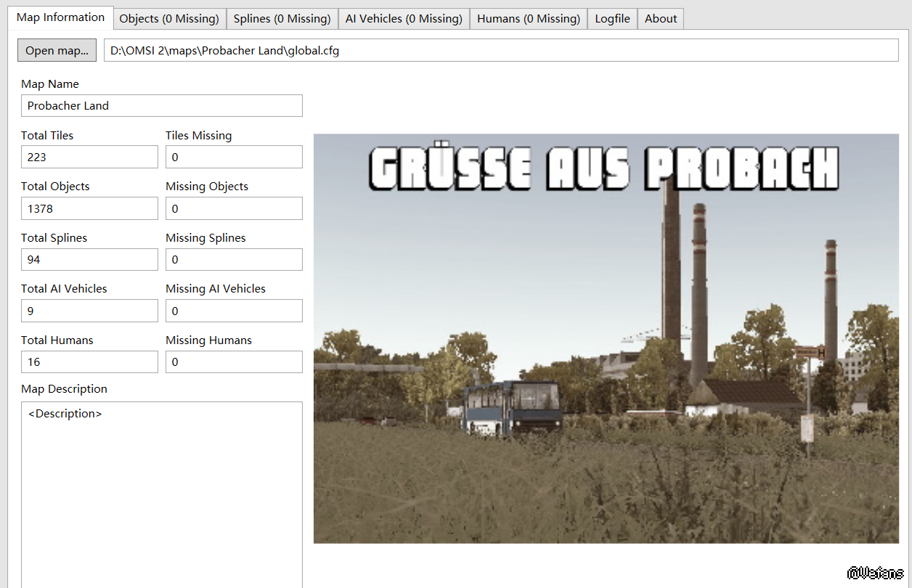The width and height of the screenshot is (912, 588).
Task: Select the Total Objects value box
Action: 89,208
